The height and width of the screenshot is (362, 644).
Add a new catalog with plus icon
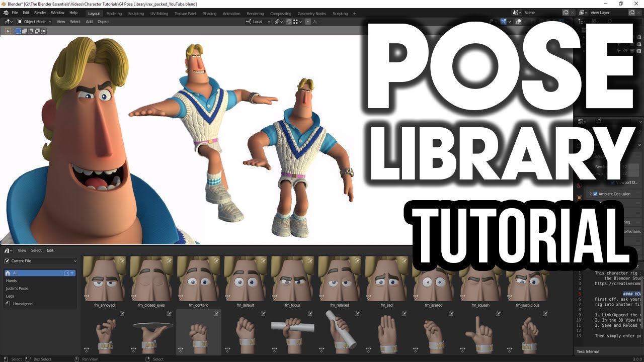[x=72, y=273]
